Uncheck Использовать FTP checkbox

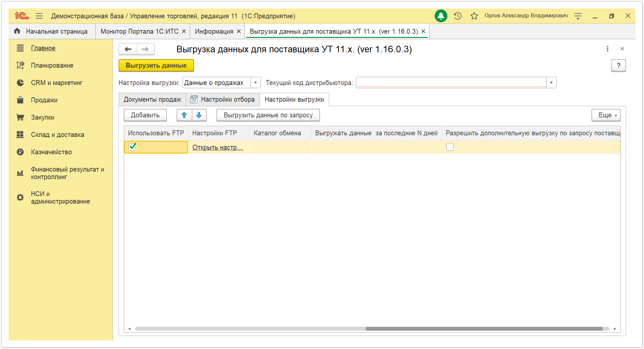coord(132,147)
